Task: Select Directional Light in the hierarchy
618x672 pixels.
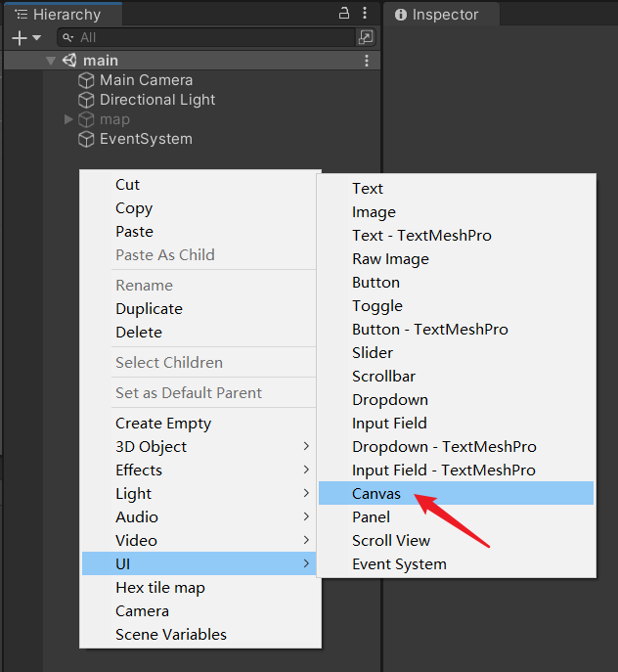Action: [157, 100]
